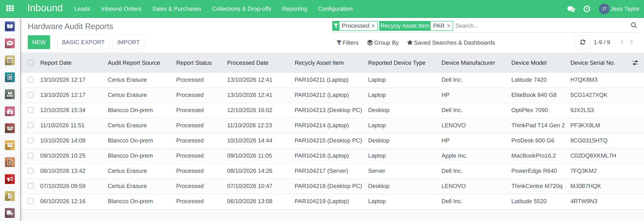Click the search magnifier icon

tap(634, 25)
